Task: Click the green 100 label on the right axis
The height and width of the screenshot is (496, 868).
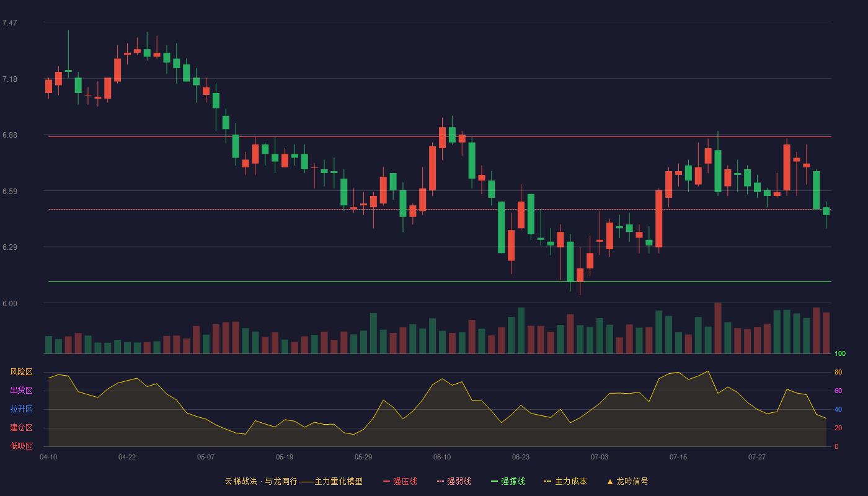Action: tap(840, 354)
